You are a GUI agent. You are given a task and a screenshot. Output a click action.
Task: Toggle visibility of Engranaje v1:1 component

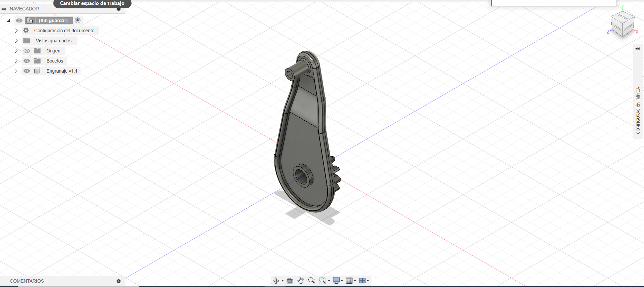click(x=27, y=71)
